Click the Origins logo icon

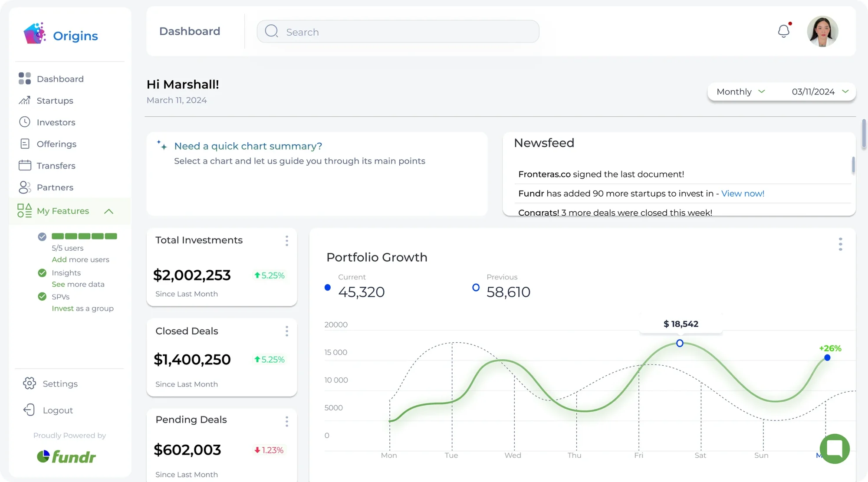click(x=34, y=33)
